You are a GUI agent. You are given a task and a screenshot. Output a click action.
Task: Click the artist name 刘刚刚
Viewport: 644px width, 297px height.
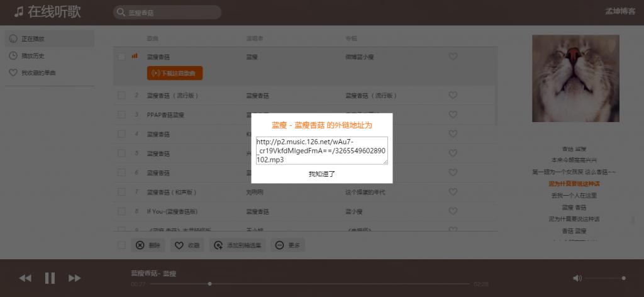pyautogui.click(x=254, y=192)
